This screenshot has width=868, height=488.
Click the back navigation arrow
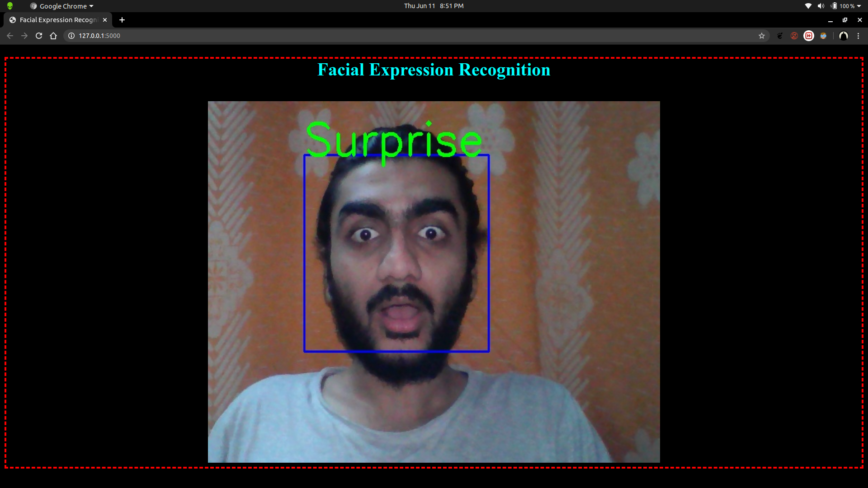[x=10, y=36]
